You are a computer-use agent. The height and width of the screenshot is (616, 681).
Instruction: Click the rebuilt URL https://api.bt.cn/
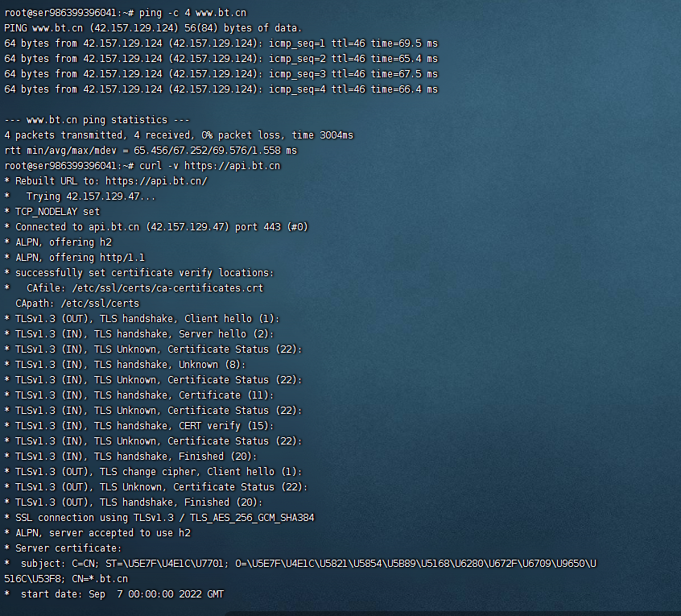tap(156, 181)
